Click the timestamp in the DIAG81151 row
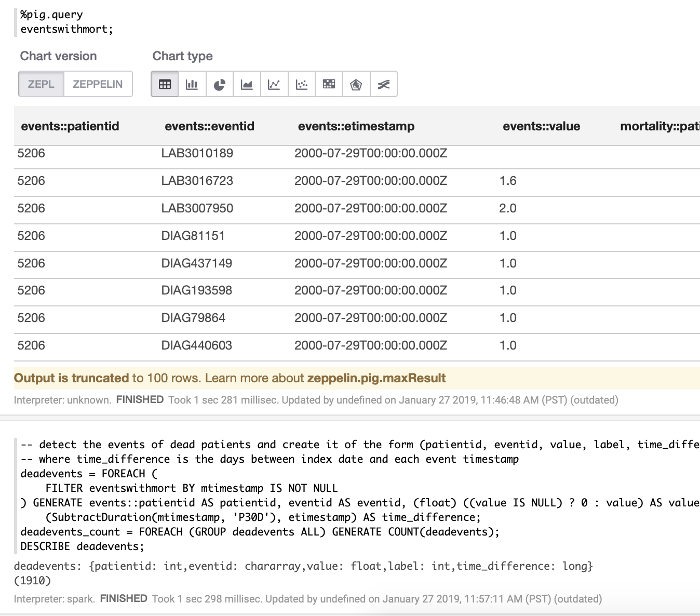The image size is (700, 616). (371, 236)
